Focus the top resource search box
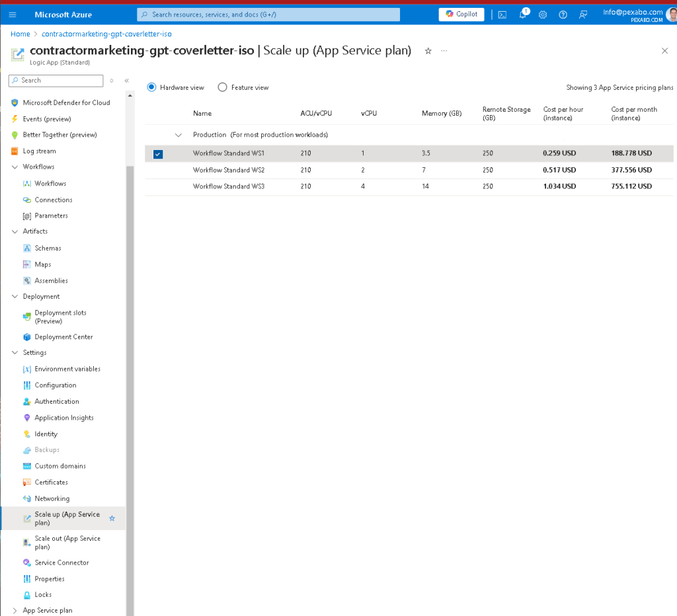This screenshot has width=677, height=616. (x=268, y=15)
